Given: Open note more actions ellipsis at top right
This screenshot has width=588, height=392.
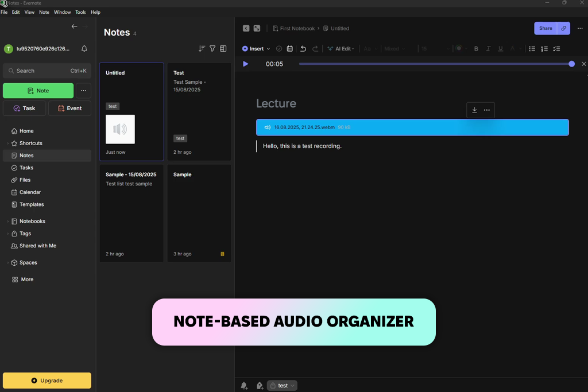Looking at the screenshot, I should click(x=580, y=28).
